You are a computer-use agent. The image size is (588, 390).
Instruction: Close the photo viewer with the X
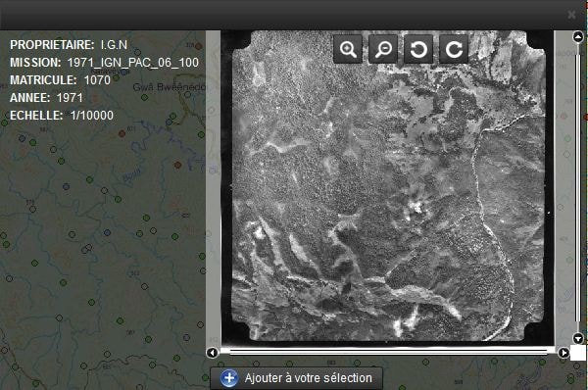click(571, 15)
